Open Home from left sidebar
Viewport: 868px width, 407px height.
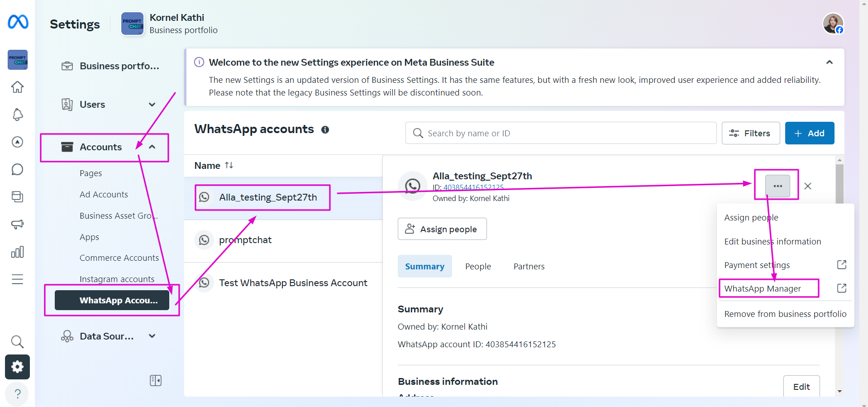(x=17, y=87)
